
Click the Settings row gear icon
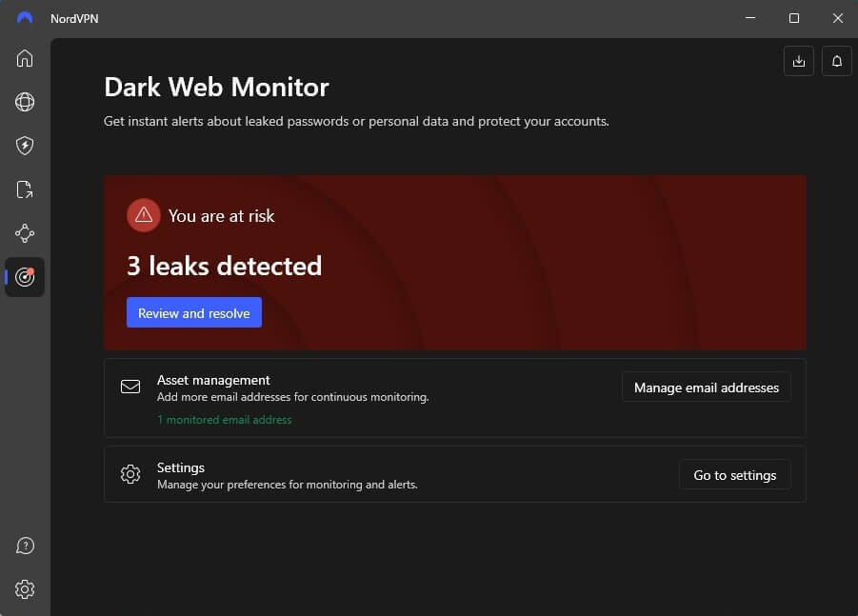click(x=130, y=474)
